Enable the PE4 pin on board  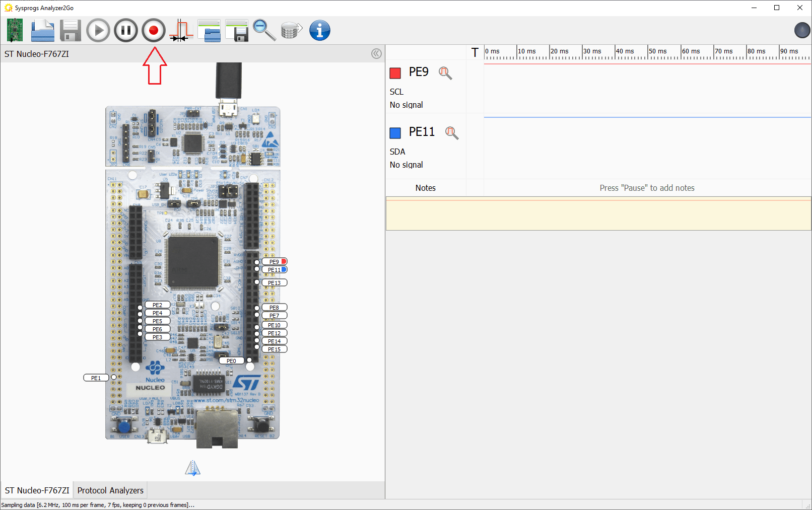(157, 313)
